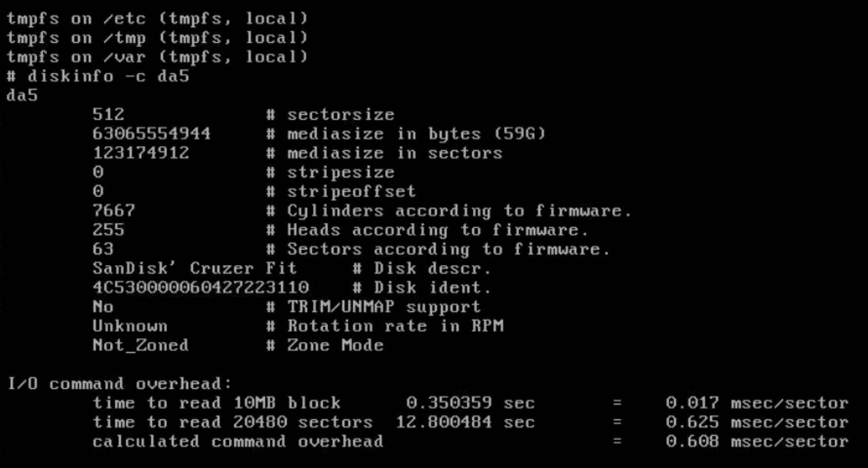Screen dimensions: 868x468
Task: Click the "Sectors according to firmware" text
Action: 448,249
